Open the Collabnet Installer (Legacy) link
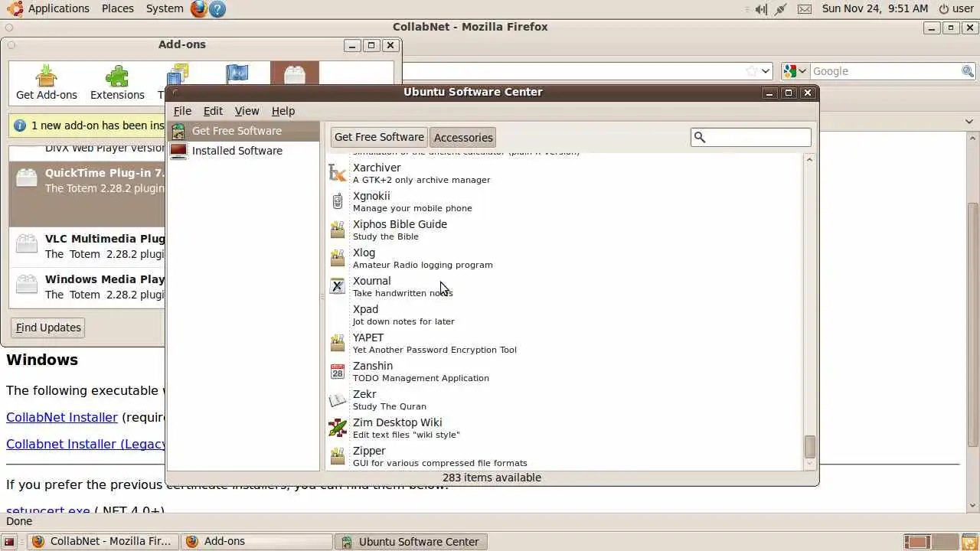The width and height of the screenshot is (980, 551). (x=86, y=444)
